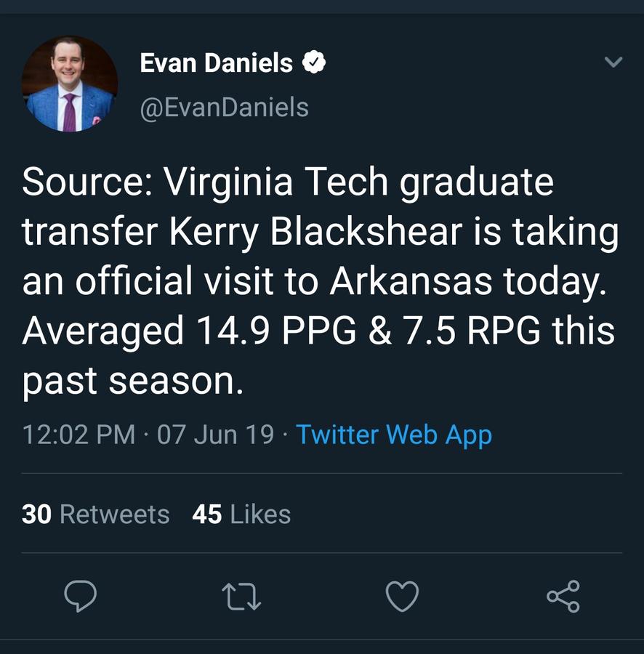This screenshot has width=644, height=654.
Task: Expand the tweet options chevron
Action: point(613,62)
